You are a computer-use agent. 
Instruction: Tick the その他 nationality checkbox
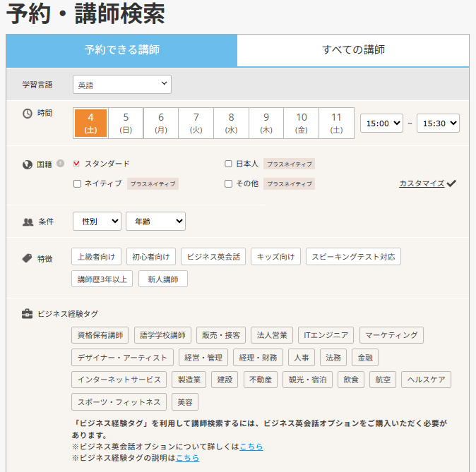click(x=228, y=184)
